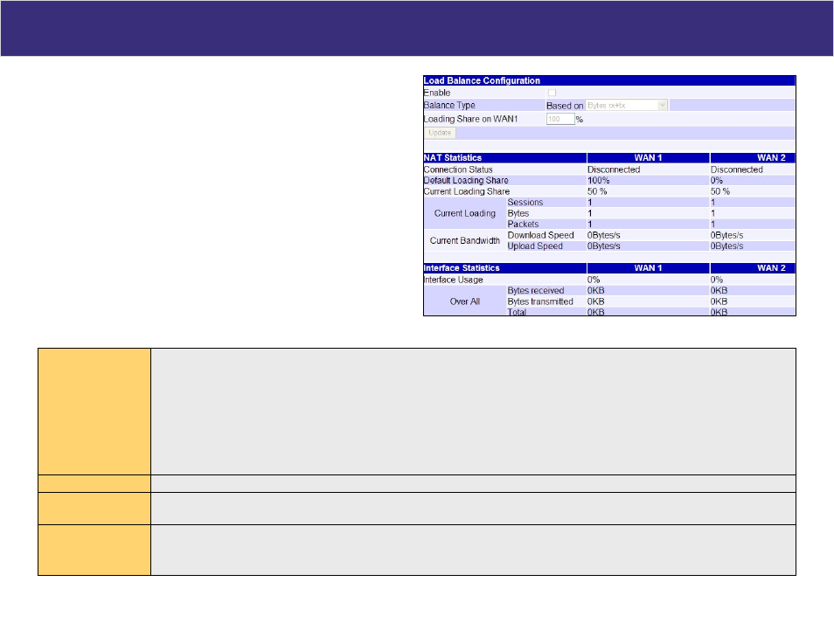
Task: Click the 'Packets' row label
Action: pyautogui.click(x=523, y=225)
